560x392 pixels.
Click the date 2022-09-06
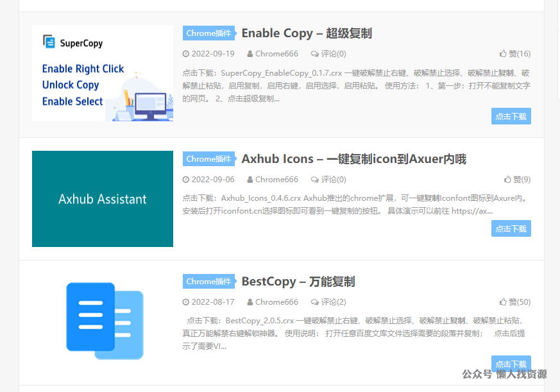[x=213, y=180]
